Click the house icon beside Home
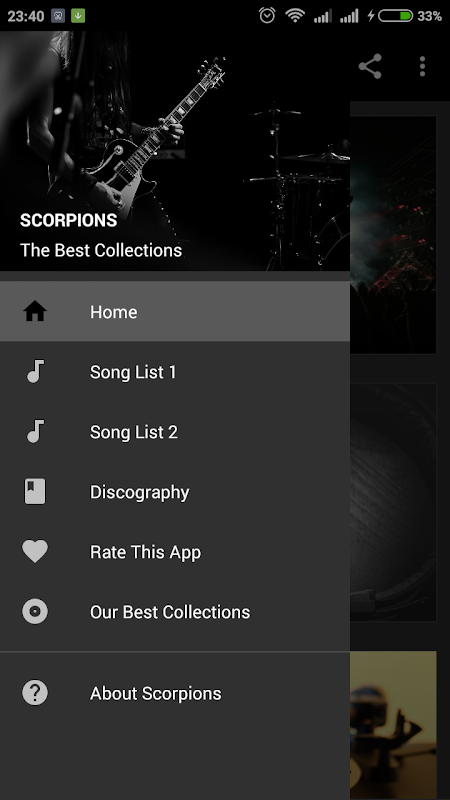The width and height of the screenshot is (450, 800). [x=35, y=311]
